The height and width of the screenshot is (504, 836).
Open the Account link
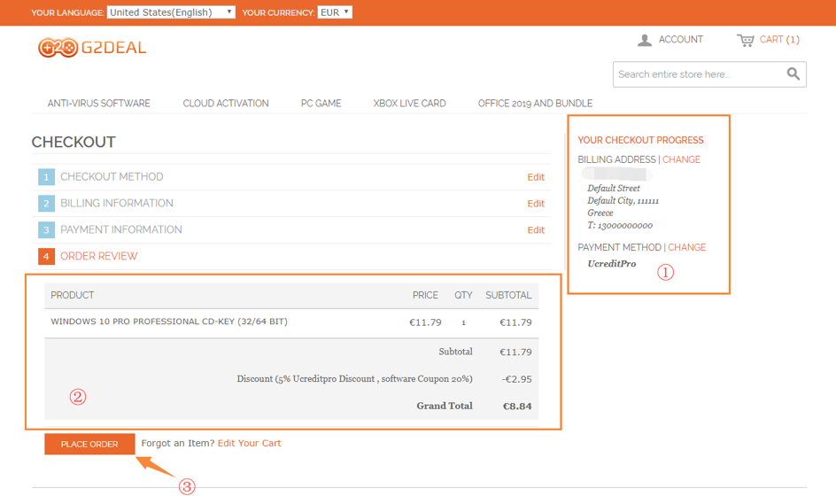click(x=680, y=40)
